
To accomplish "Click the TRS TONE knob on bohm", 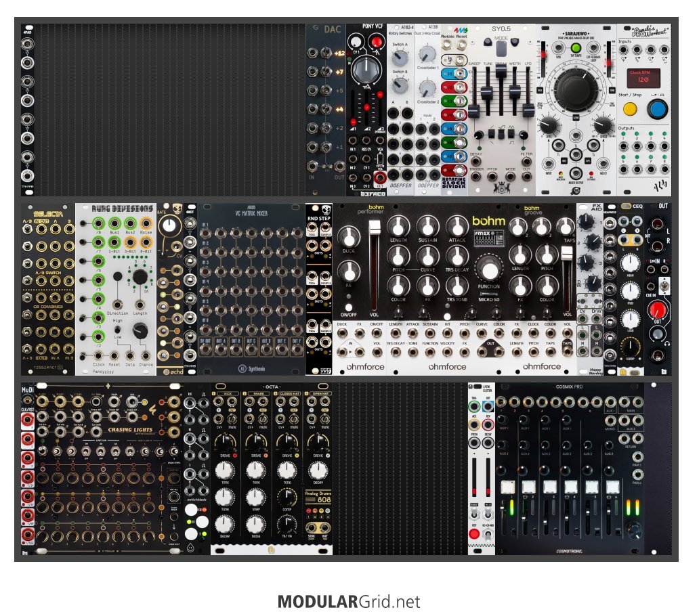I will pyautogui.click(x=457, y=286).
